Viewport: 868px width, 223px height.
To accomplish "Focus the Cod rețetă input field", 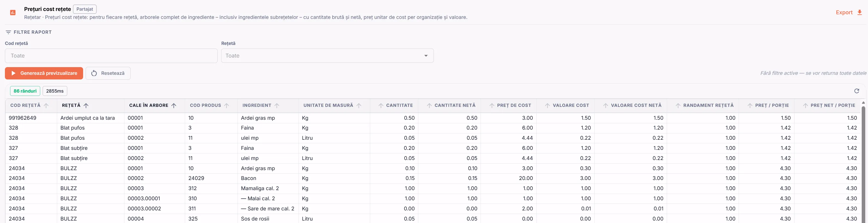I will point(111,56).
